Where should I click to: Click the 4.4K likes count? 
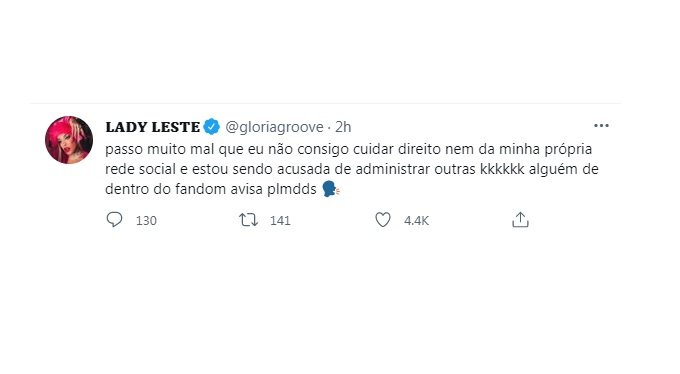(x=416, y=221)
